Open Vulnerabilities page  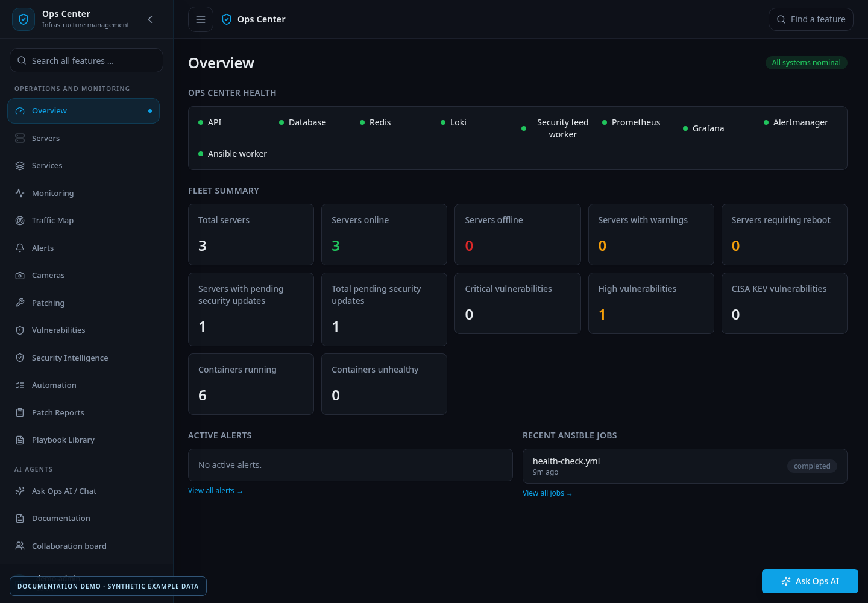point(83,330)
